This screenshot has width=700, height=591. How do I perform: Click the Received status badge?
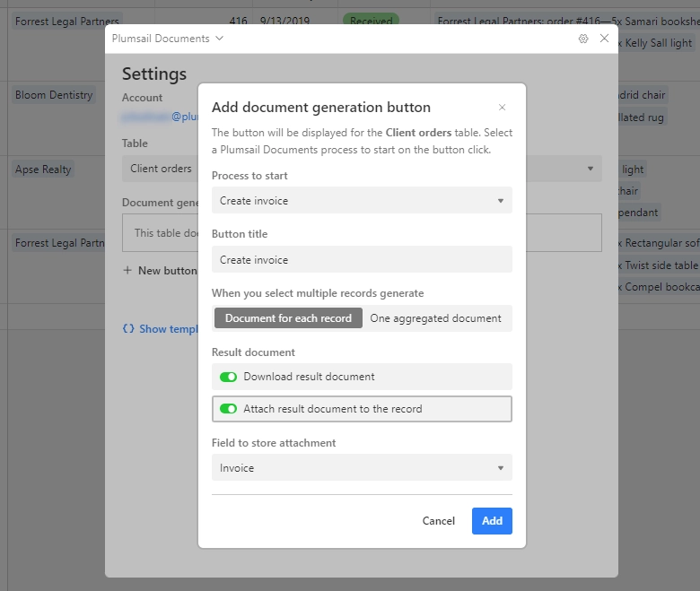(371, 21)
